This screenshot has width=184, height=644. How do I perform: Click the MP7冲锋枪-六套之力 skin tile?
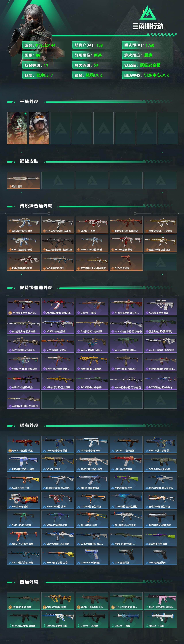[126, 362]
